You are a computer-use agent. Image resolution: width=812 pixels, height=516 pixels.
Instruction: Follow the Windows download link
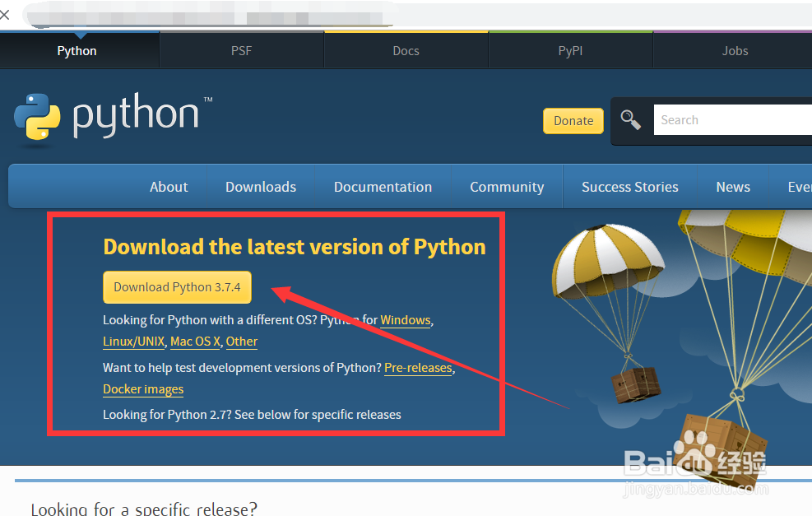tap(406, 320)
